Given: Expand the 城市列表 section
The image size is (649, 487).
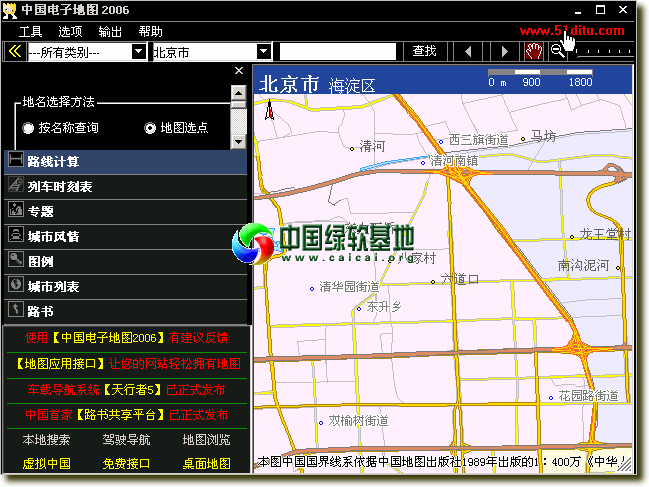Looking at the screenshot, I should 126,286.
